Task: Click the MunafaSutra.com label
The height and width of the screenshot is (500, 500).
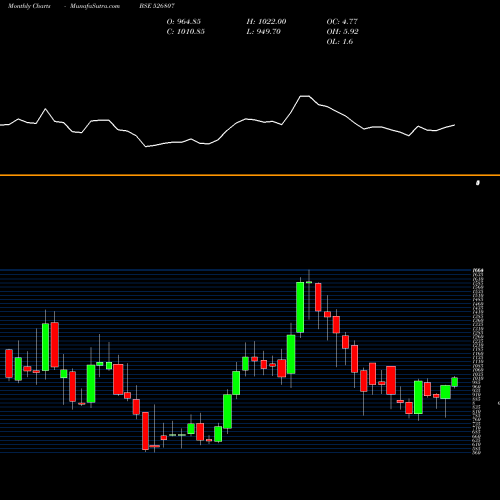Action: click(95, 6)
